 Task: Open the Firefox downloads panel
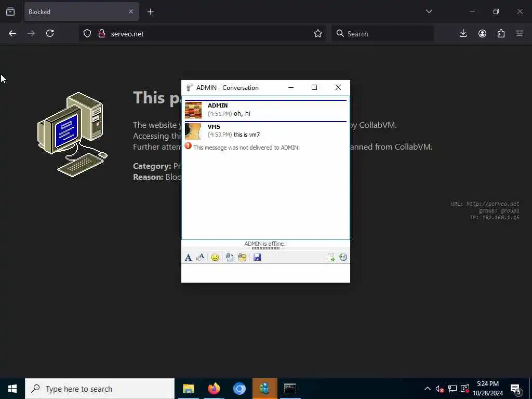click(463, 34)
